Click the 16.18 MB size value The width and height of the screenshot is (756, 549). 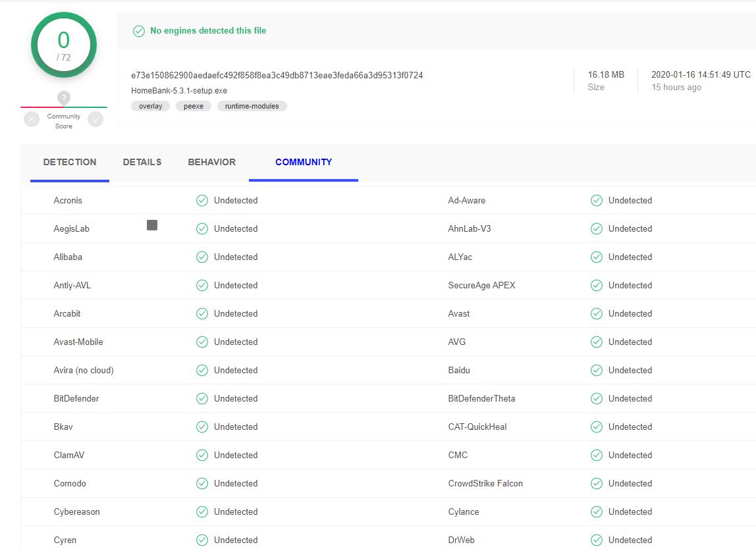606,74
